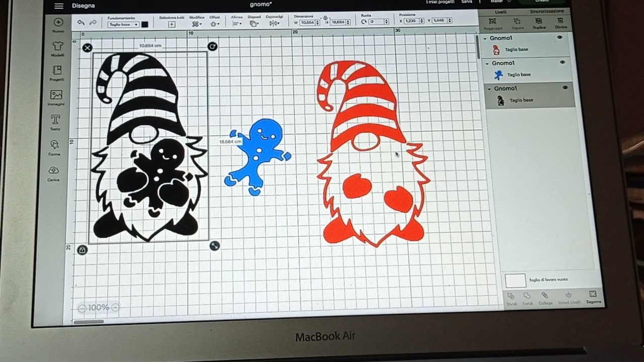Click Salva in the header

[x=466, y=2]
